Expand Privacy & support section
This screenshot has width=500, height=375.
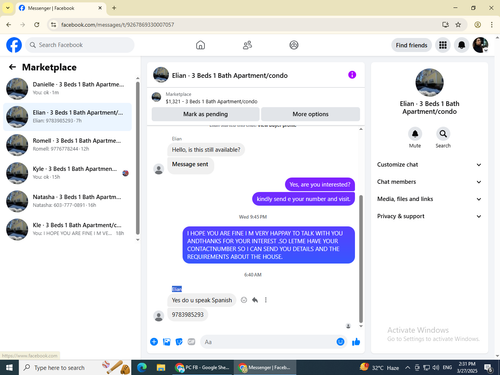(429, 216)
